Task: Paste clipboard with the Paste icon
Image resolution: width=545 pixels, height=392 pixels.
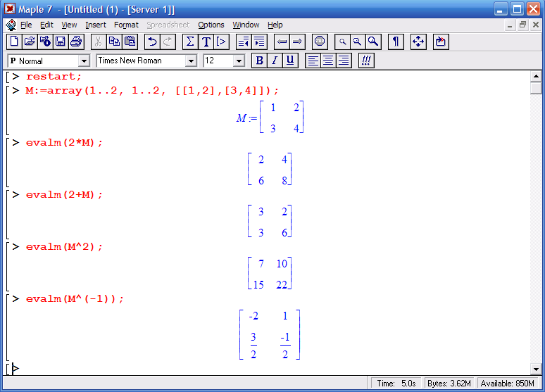Action: tap(130, 42)
